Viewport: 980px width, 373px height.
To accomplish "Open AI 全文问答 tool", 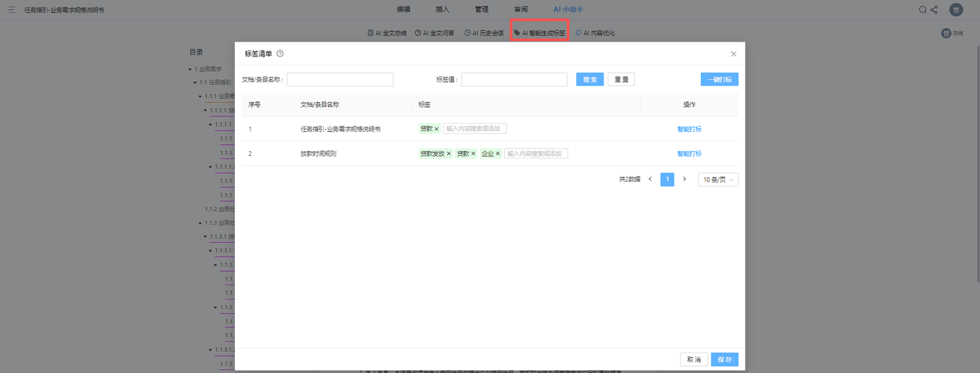I will 434,33.
